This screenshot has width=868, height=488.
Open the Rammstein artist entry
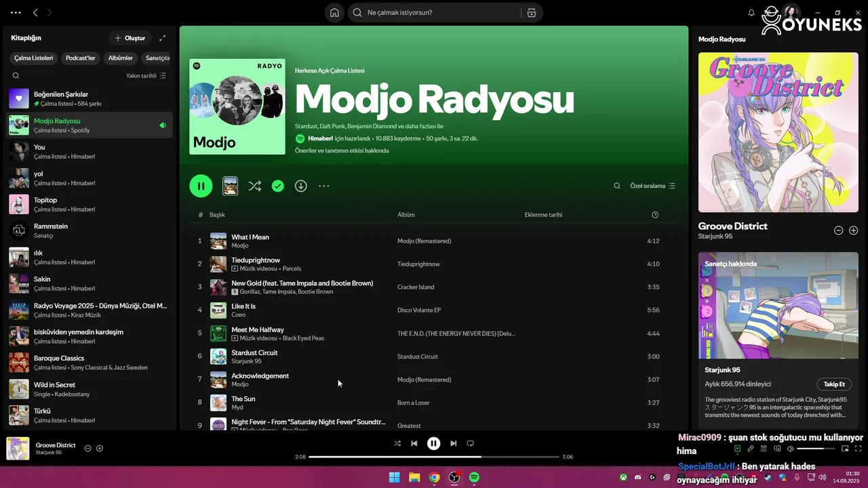point(90,231)
